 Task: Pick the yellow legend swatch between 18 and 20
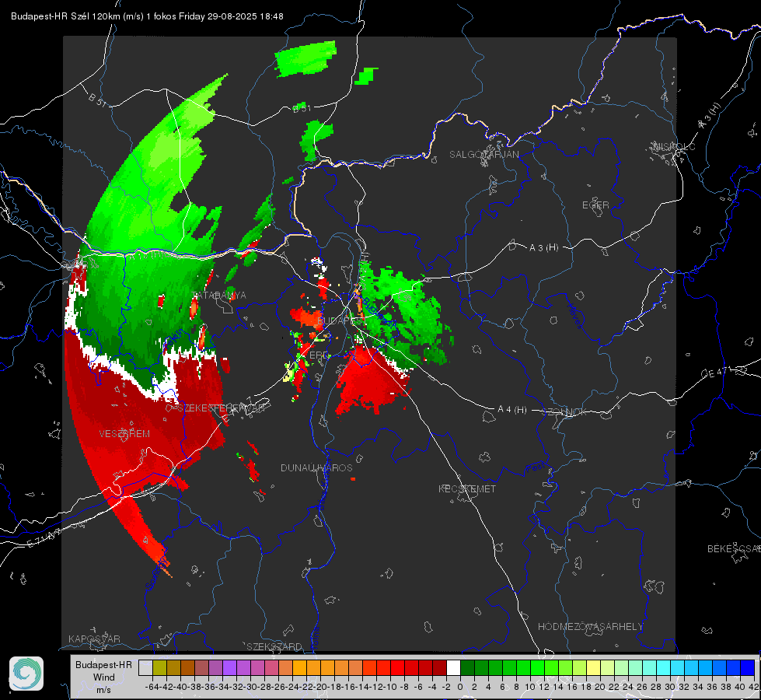(x=593, y=667)
